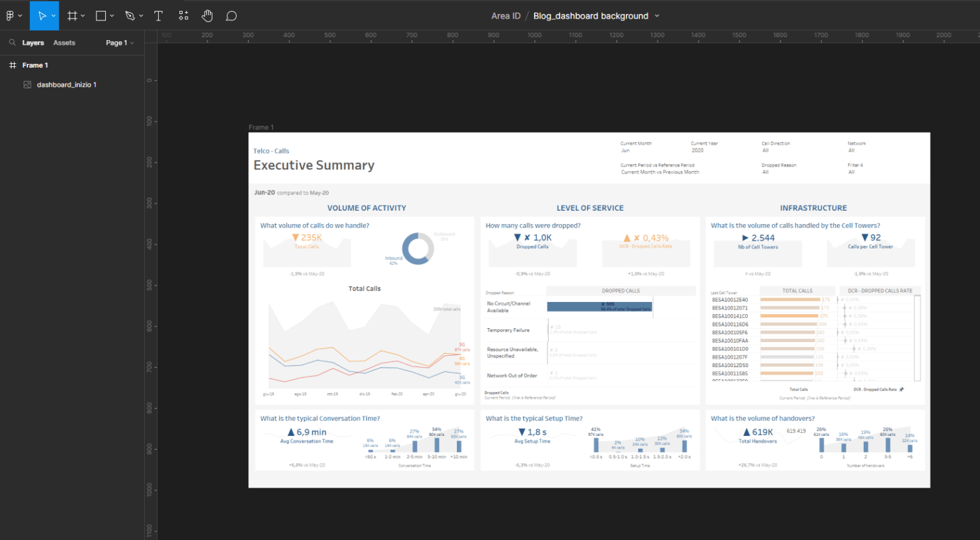Select the dashboard_inizio 1 layer
This screenshot has width=980, height=540.
(x=66, y=84)
